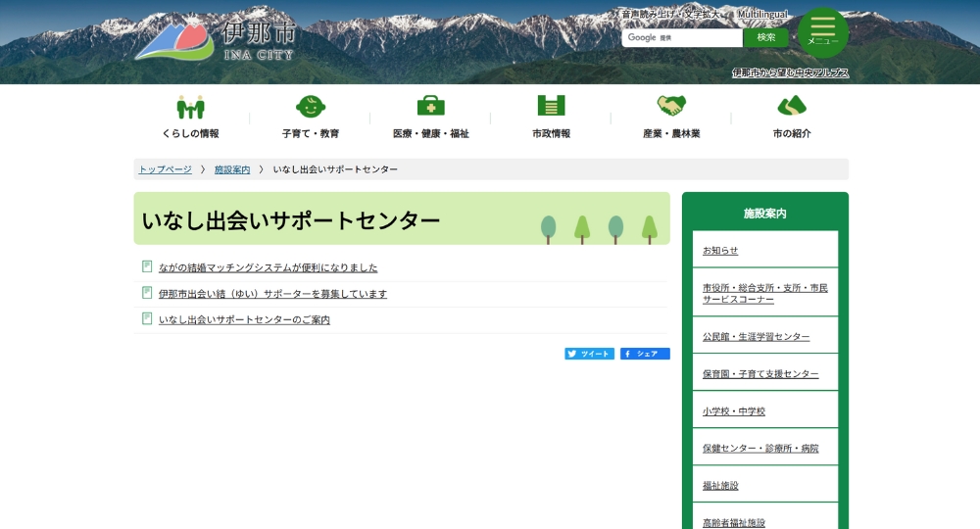Open ながの結婚マッチングシステムが便利になりました link
This screenshot has height=529, width=980.
coord(269,267)
